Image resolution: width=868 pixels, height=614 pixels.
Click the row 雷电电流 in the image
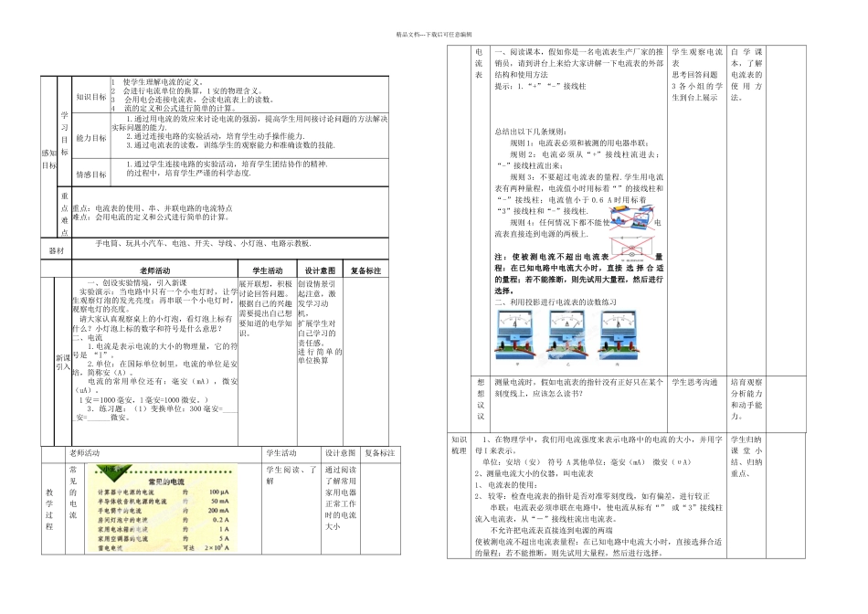(x=163, y=547)
